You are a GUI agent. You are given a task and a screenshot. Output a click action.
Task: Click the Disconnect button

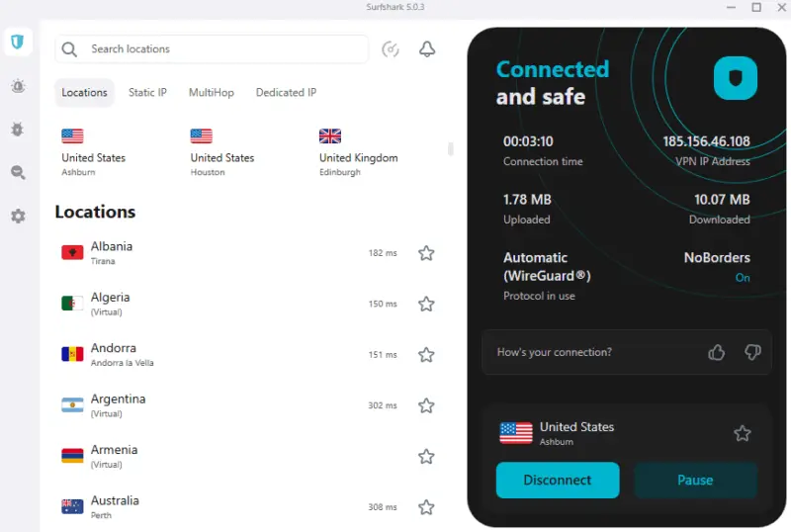tap(558, 480)
